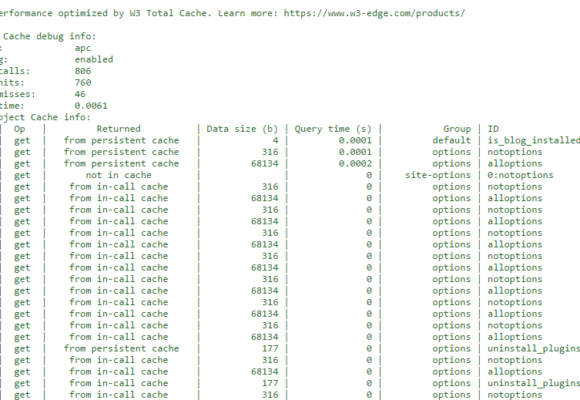Click the query time 0.0002 value
Image resolution: width=580 pixels, height=400 pixels.
click(355, 164)
